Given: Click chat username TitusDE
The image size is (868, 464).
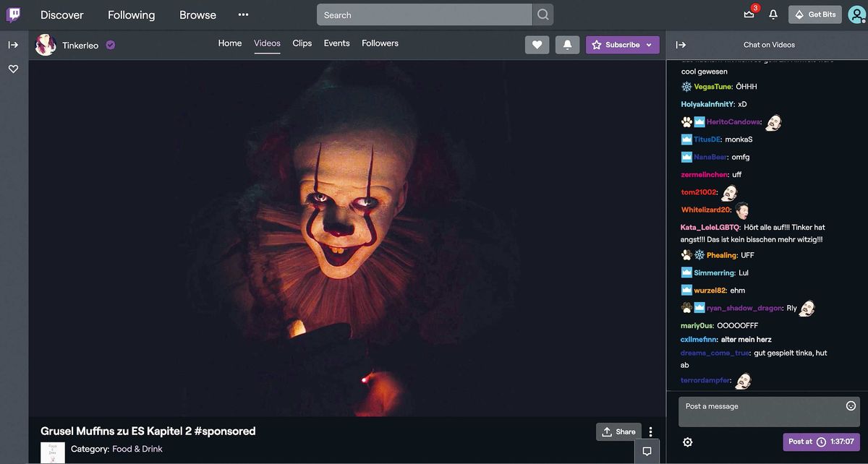Looking at the screenshot, I should [x=707, y=139].
